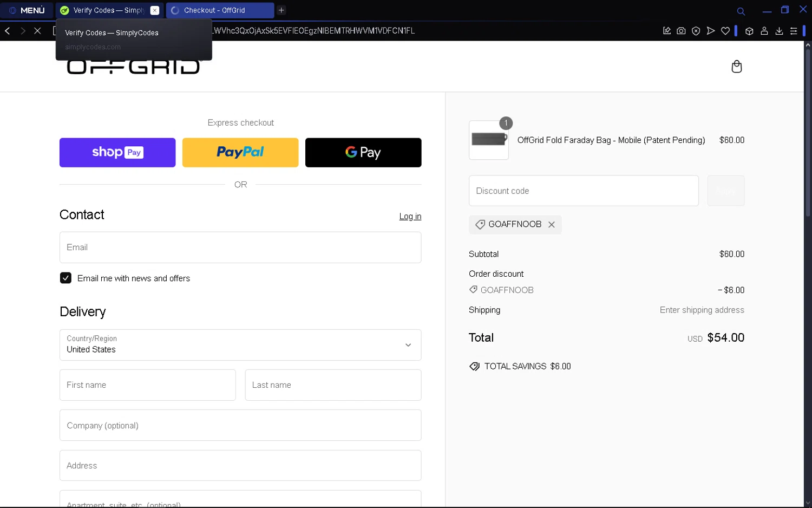Screen dimensions: 812x508
Task: Click the TOTAL SAVINGS tag icon
Action: click(x=474, y=367)
